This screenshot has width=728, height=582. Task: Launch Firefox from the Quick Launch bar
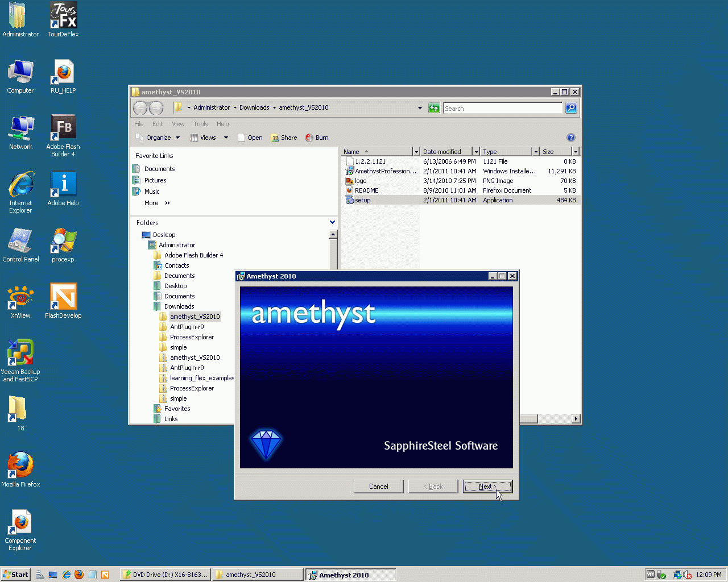pos(79,575)
